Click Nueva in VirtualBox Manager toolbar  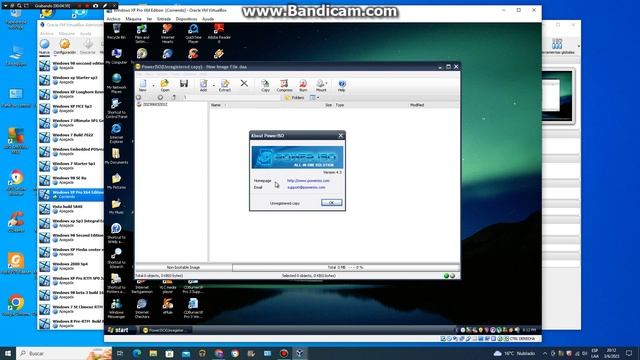[x=44, y=46]
